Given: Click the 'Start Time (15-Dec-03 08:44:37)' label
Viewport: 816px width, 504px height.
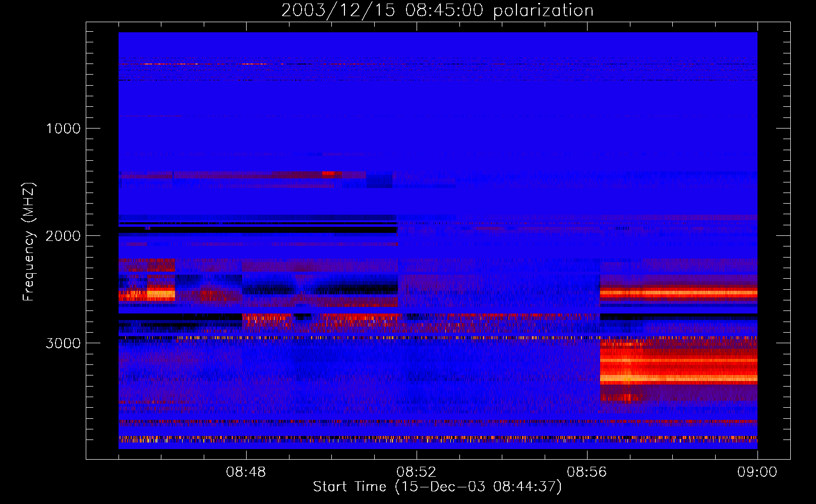Looking at the screenshot, I should coord(437,487).
